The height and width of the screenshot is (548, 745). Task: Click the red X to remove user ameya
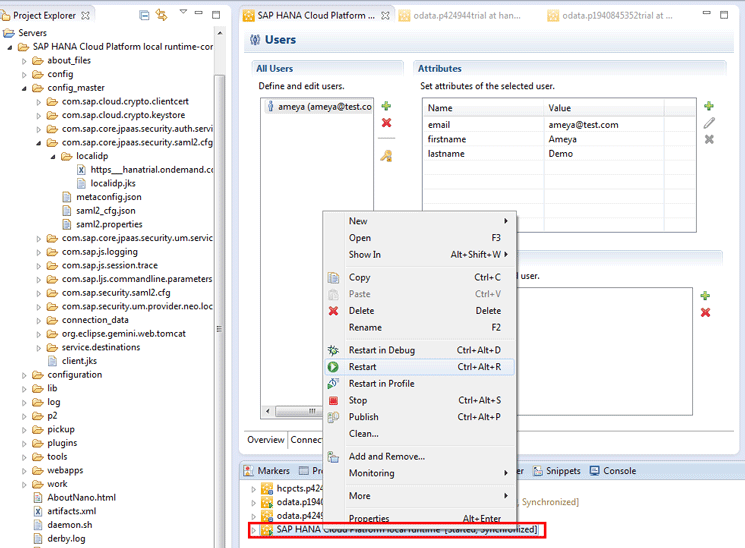click(386, 123)
